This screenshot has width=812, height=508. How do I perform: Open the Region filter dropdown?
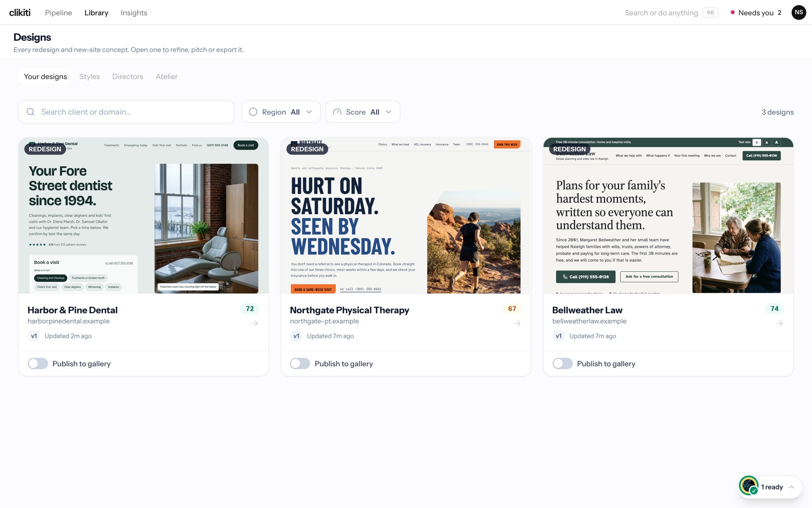pyautogui.click(x=281, y=112)
